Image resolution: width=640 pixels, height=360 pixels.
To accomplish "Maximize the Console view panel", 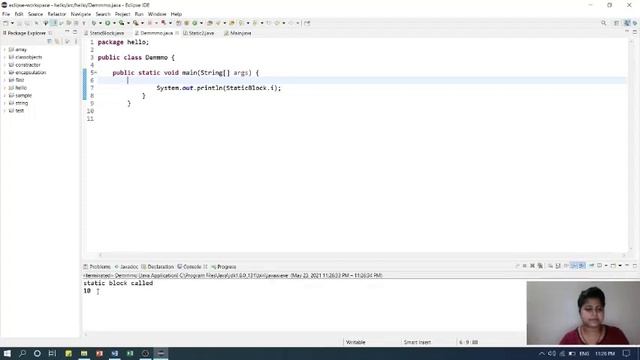I will point(635,266).
